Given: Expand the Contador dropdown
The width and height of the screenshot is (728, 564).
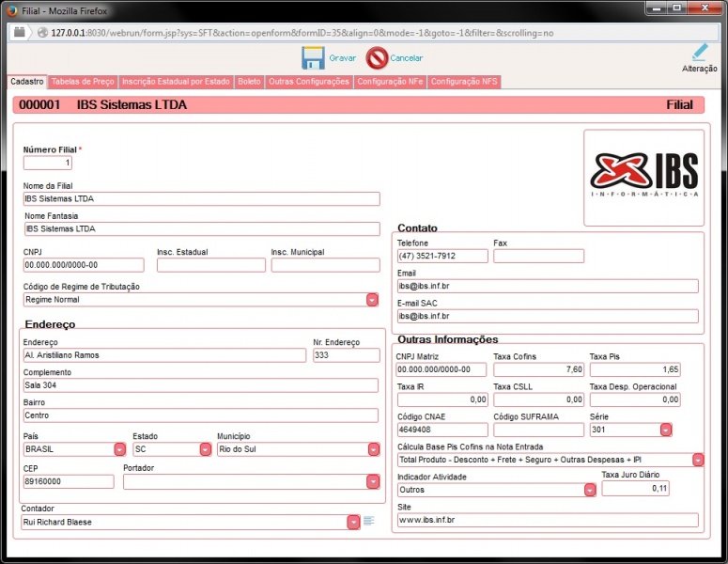Looking at the screenshot, I should [353, 523].
